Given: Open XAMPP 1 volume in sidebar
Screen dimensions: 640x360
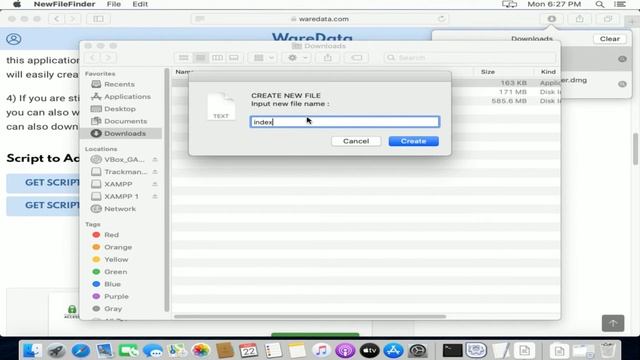Looking at the screenshot, I should [121, 196].
